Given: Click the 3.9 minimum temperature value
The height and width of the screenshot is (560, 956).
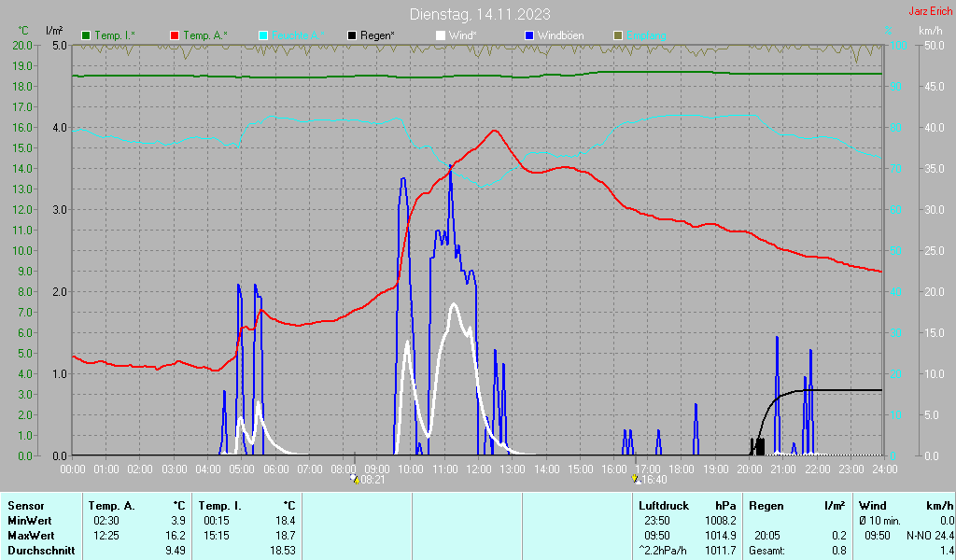Looking at the screenshot, I should tap(178, 521).
